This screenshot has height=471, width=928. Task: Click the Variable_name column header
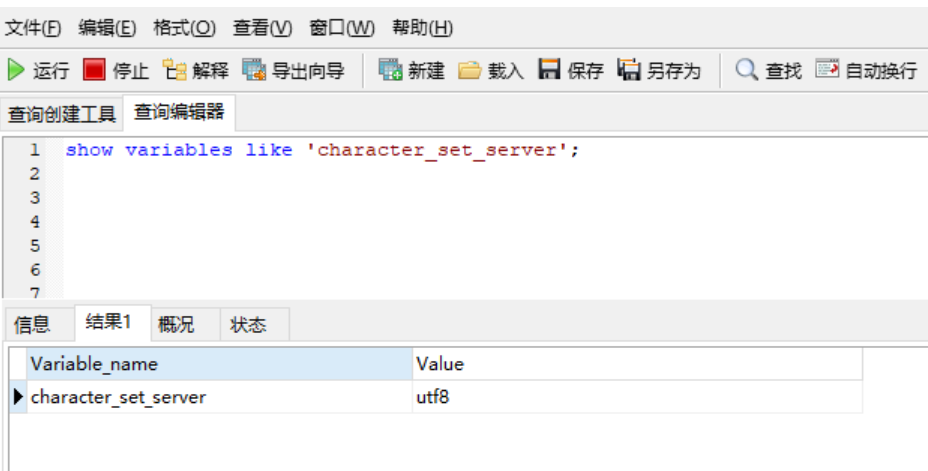click(220, 364)
